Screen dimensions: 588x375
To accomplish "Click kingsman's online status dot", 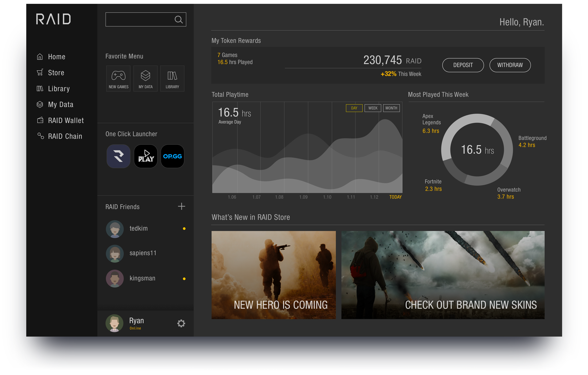I will click(x=184, y=279).
